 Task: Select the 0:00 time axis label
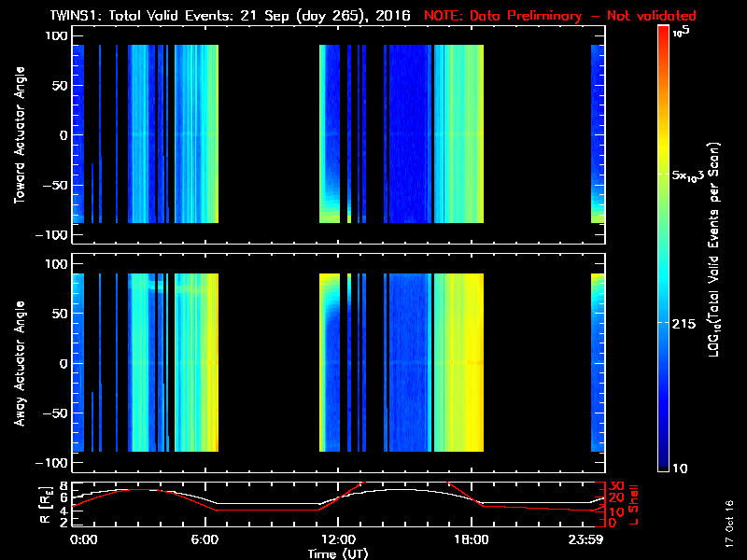pos(82,539)
